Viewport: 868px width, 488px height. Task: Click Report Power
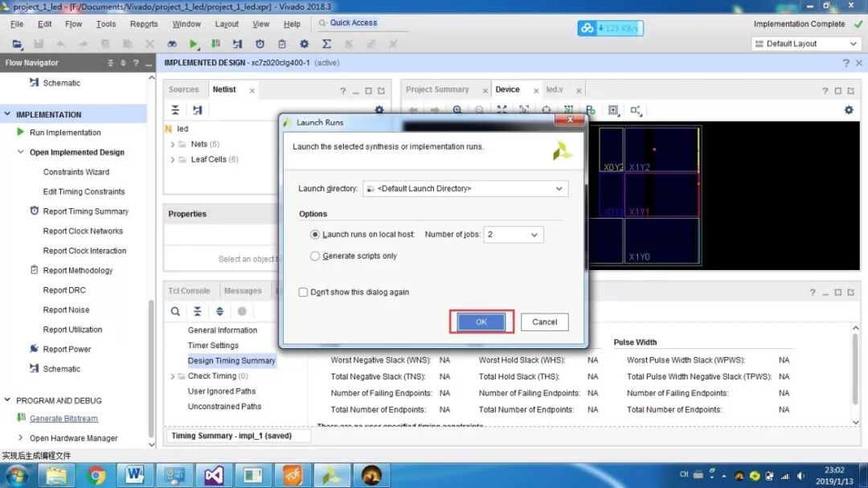click(x=67, y=350)
